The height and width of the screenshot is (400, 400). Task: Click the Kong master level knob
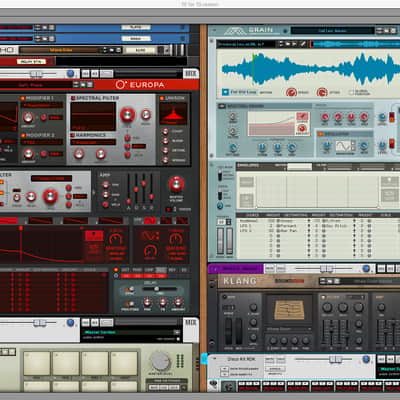(x=159, y=362)
